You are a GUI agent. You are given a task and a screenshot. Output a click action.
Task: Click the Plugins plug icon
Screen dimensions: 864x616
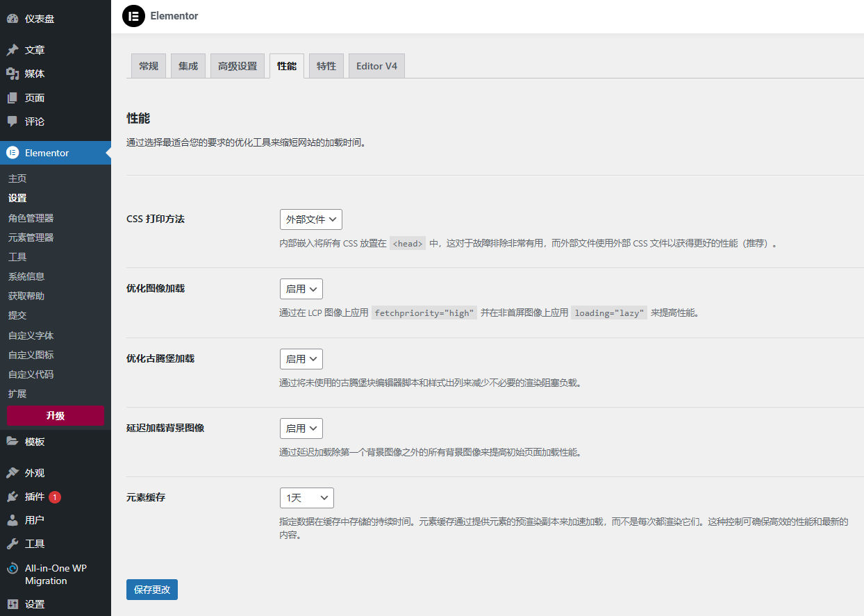pyautogui.click(x=13, y=497)
